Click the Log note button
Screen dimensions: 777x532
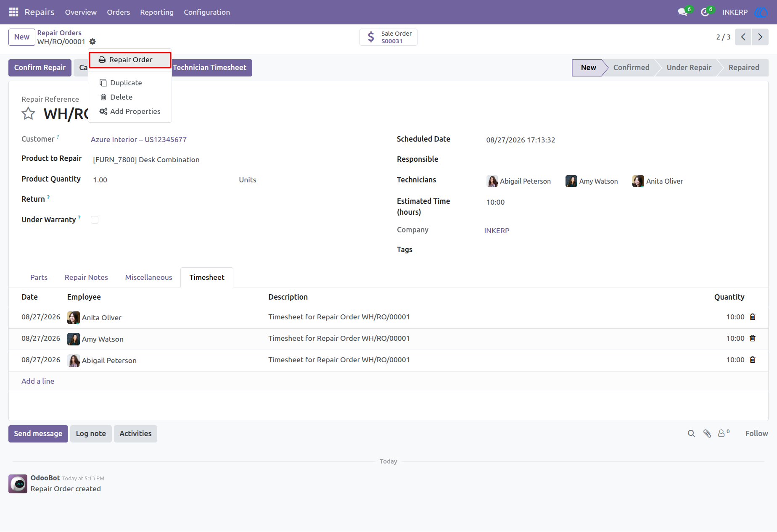pos(91,434)
